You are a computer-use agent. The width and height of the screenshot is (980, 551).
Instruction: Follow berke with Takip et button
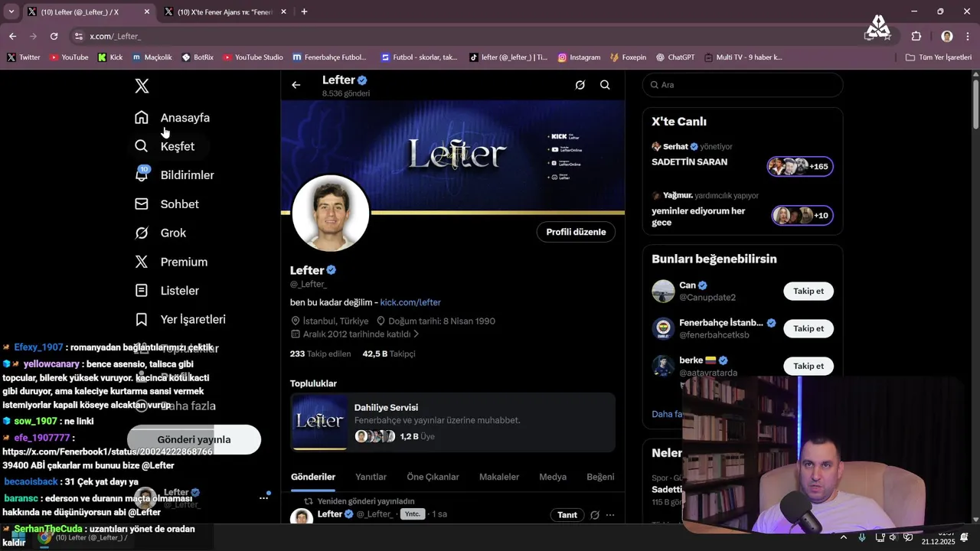coord(808,366)
